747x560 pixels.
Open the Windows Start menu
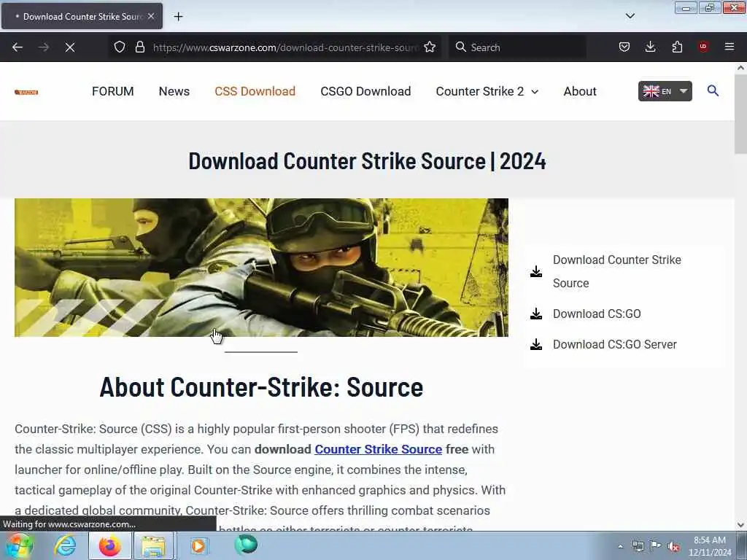(x=18, y=545)
